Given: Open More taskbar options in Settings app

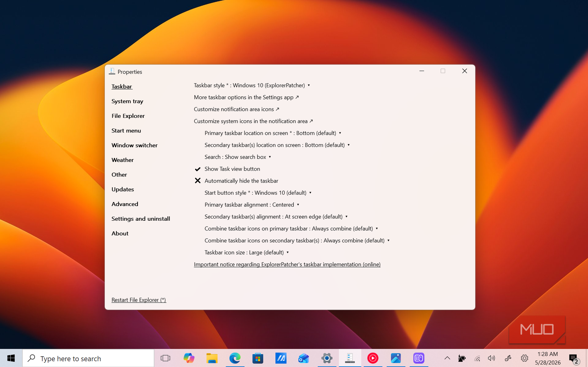Looking at the screenshot, I should tap(246, 97).
